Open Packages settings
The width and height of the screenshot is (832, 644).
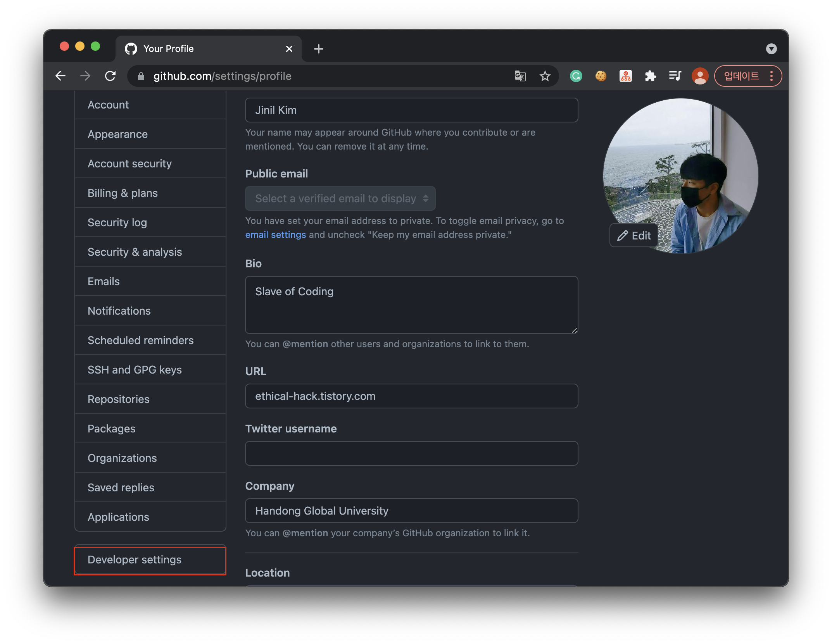click(150, 429)
